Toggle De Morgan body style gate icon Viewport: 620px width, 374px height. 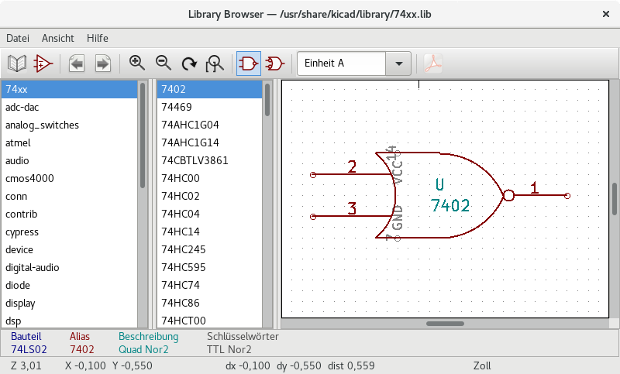tap(275, 63)
